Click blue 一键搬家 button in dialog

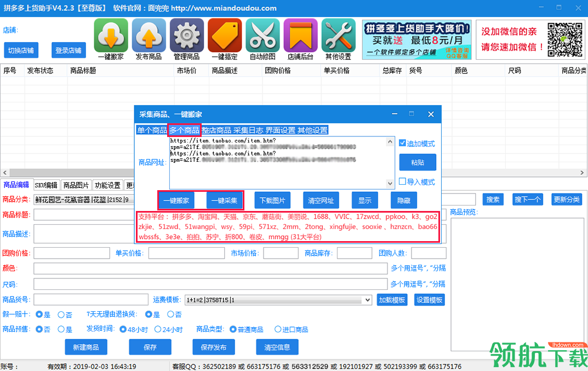[x=176, y=201]
